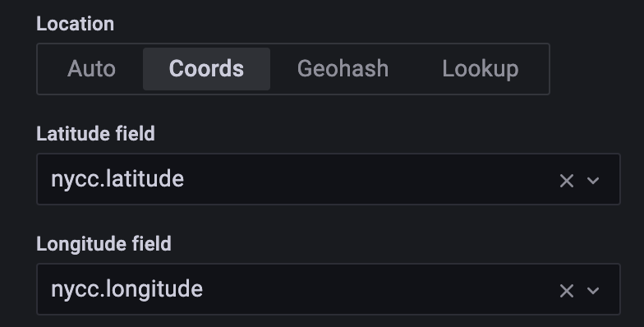Click the Location section label

click(x=76, y=24)
